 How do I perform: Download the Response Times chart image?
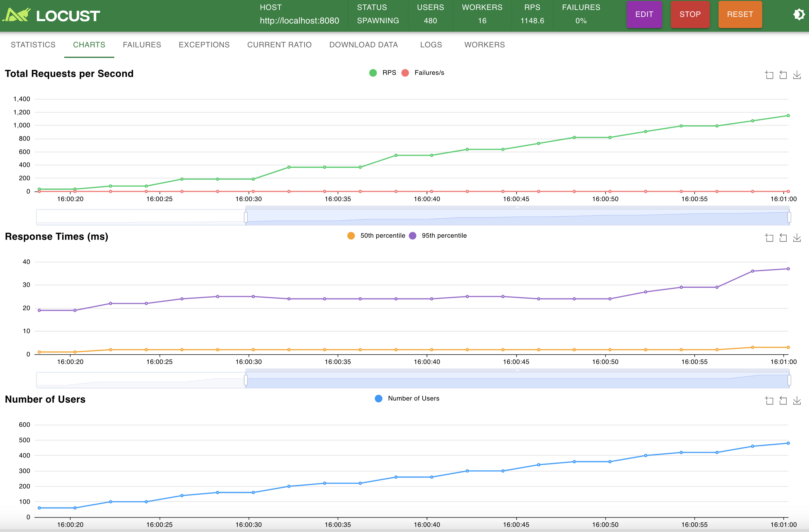click(797, 238)
